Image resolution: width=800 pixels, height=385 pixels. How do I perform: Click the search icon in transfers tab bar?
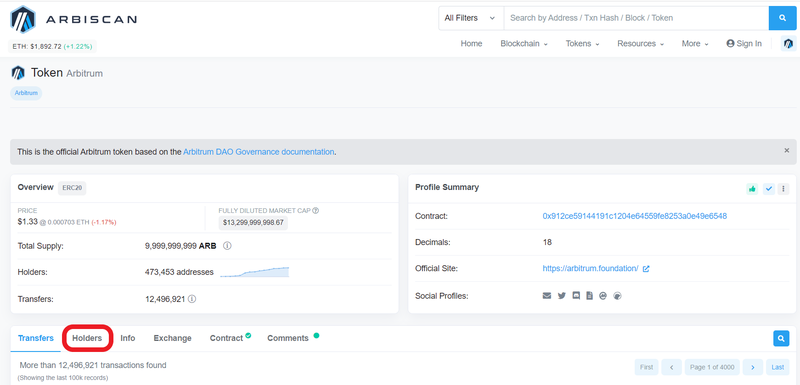(x=781, y=338)
